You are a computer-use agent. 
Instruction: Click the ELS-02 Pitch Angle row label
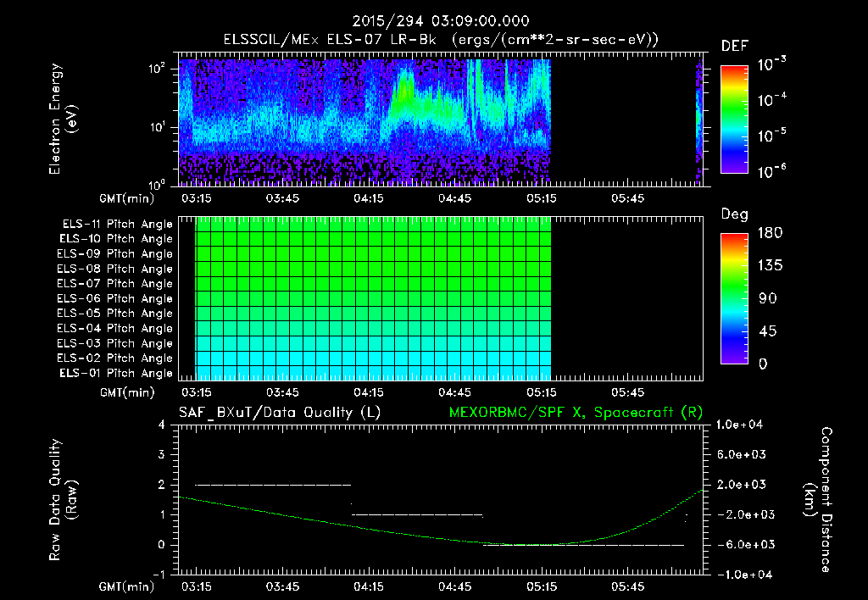pyautogui.click(x=115, y=358)
